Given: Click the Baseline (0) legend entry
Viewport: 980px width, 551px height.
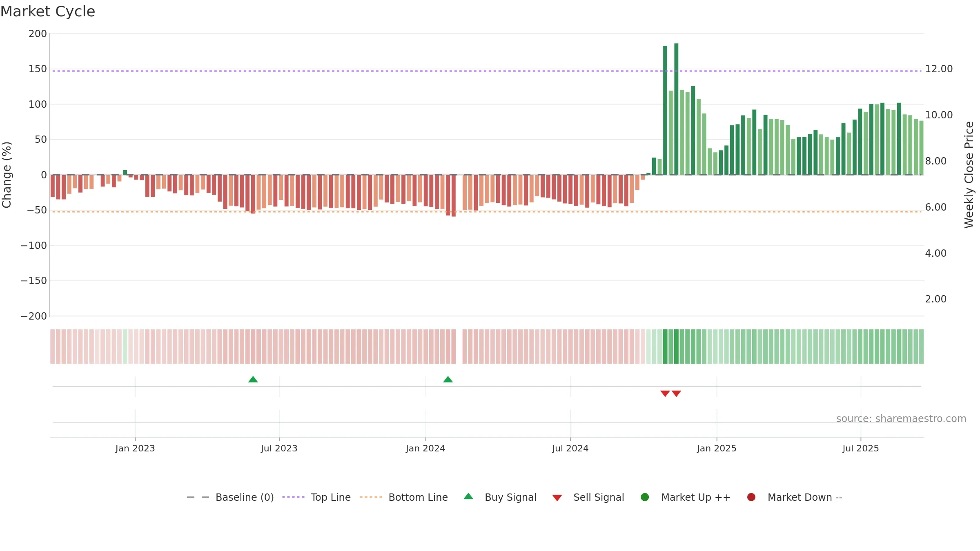Looking at the screenshot, I should tap(230, 497).
